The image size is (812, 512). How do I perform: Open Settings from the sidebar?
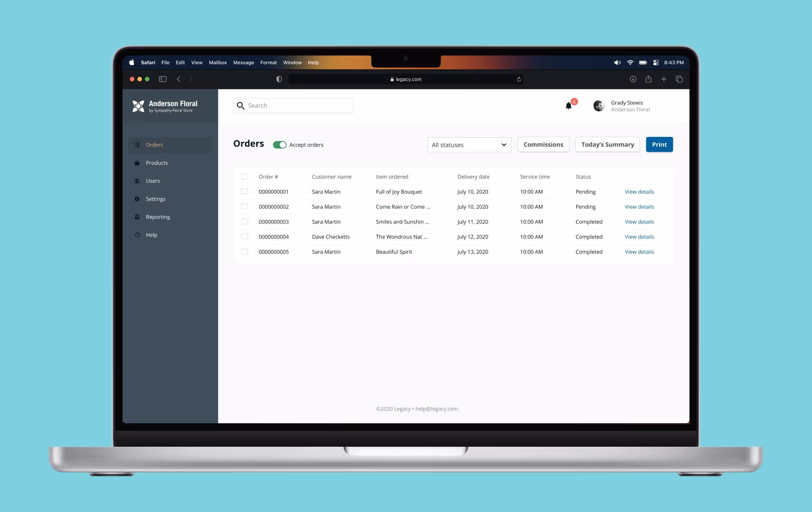tap(155, 198)
